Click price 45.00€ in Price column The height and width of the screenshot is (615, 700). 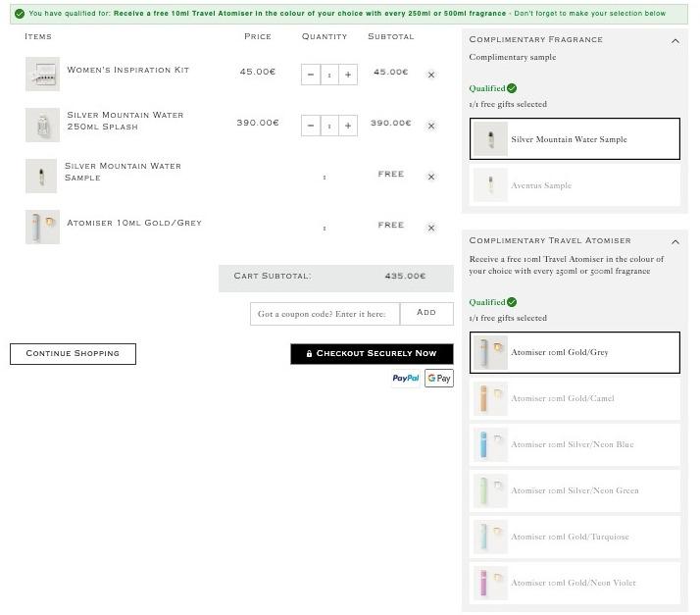tap(258, 72)
